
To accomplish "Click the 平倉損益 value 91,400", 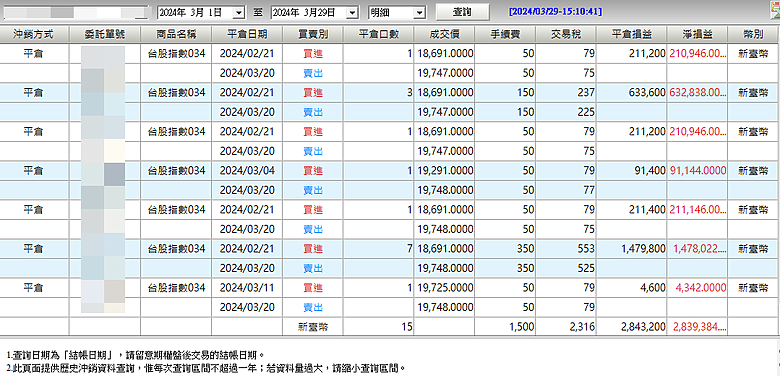I will [x=632, y=171].
